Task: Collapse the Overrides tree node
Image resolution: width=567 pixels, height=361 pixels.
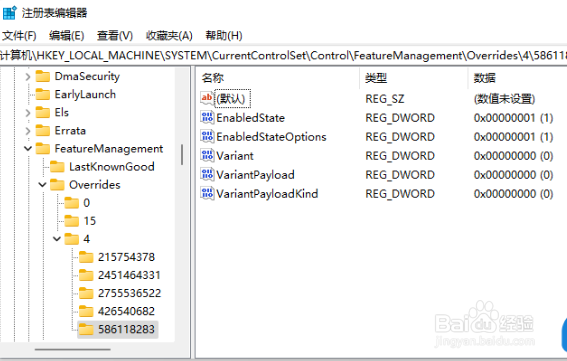Action: pyautogui.click(x=42, y=185)
